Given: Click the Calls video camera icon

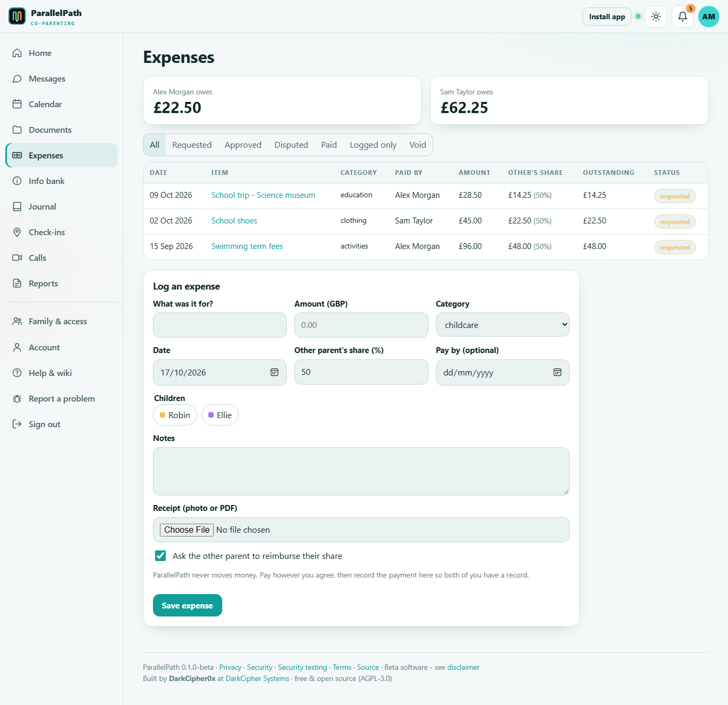Looking at the screenshot, I should (17, 258).
